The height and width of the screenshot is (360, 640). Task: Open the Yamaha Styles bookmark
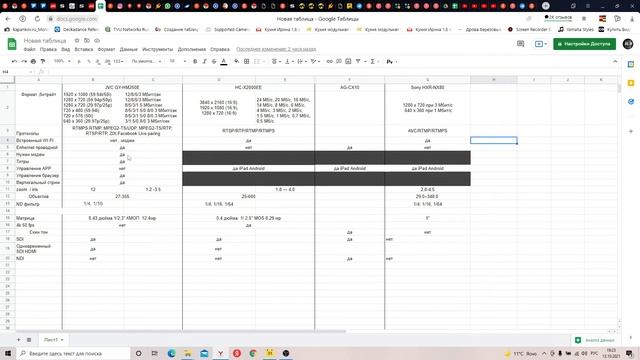click(x=576, y=29)
